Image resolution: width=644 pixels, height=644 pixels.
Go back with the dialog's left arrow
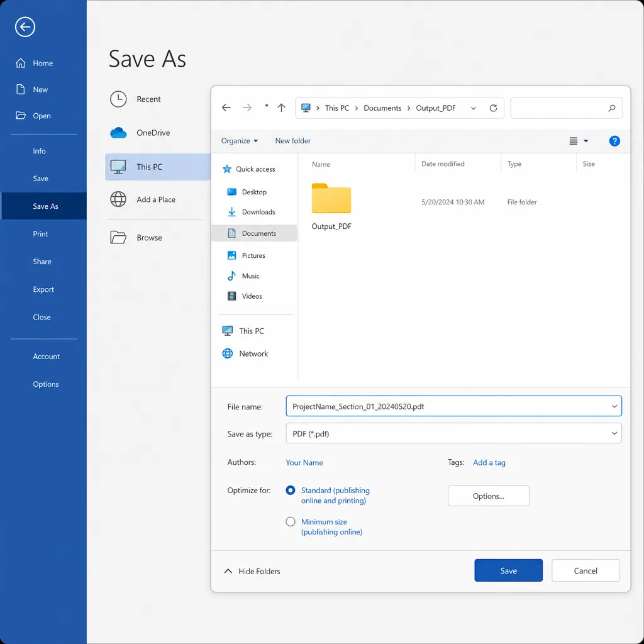[x=226, y=108]
